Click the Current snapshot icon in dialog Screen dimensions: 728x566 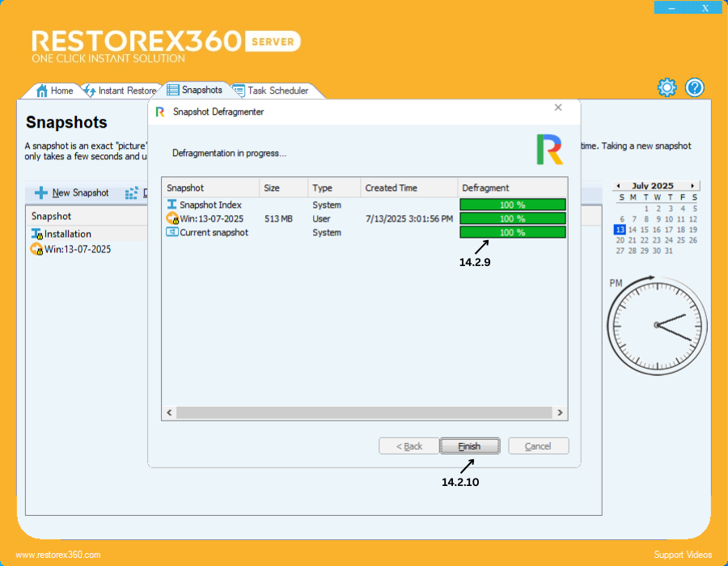[171, 232]
